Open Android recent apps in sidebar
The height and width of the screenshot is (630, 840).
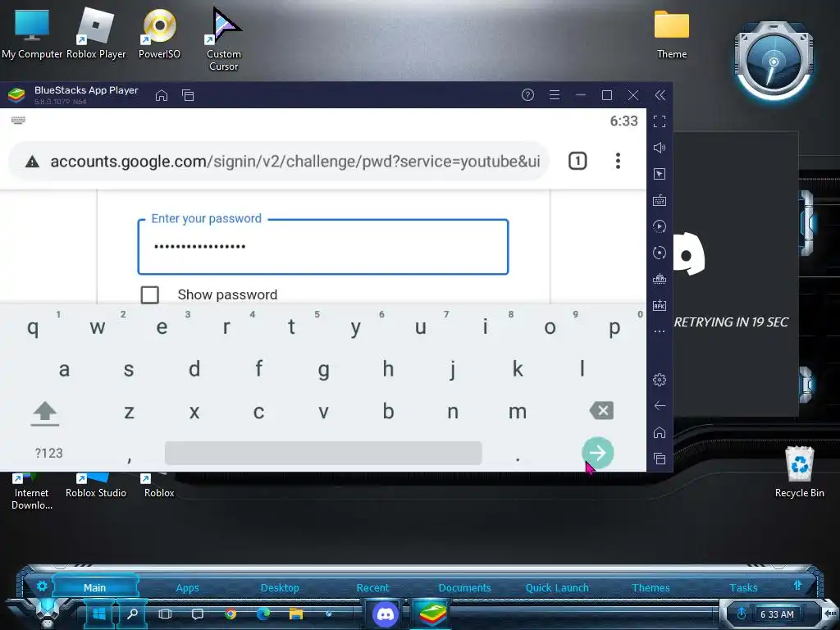pos(660,459)
